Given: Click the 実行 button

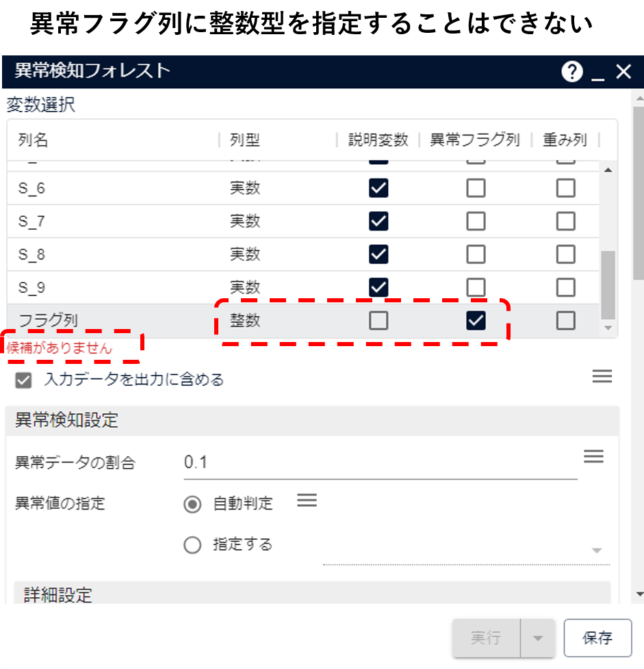Looking at the screenshot, I should click(x=487, y=638).
